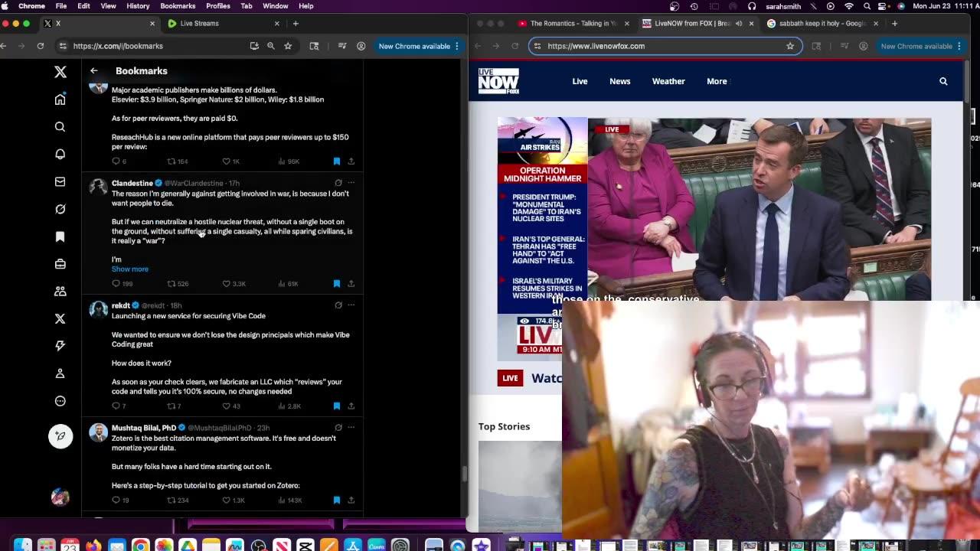Screen dimensions: 980x551
Task: Click the X logo at sidebar top
Action: [60, 72]
